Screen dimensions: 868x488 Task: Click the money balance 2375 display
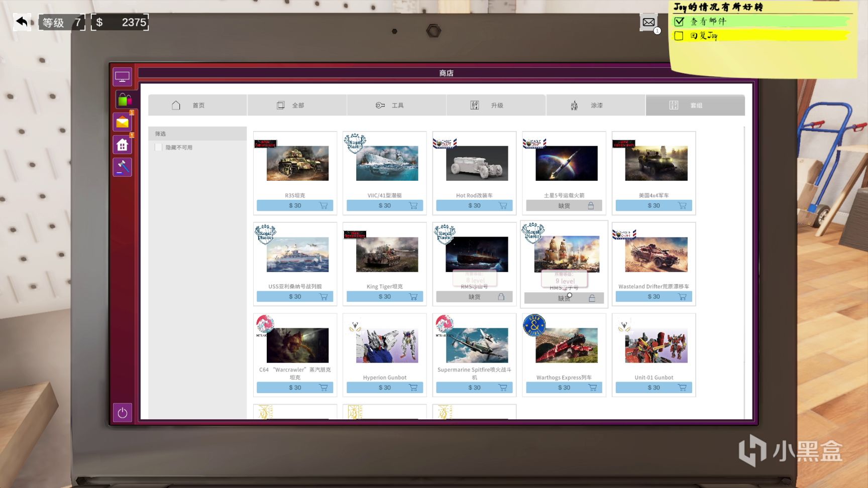120,22
